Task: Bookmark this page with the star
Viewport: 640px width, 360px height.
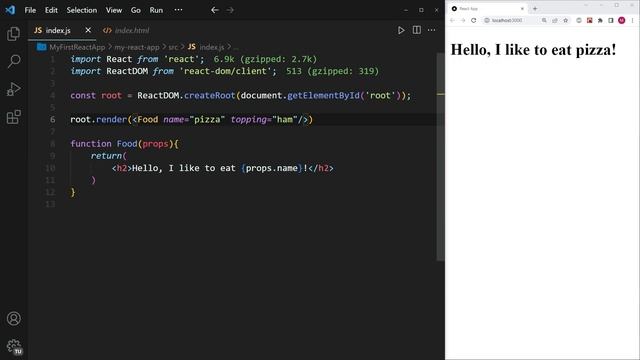Action: 565,20
